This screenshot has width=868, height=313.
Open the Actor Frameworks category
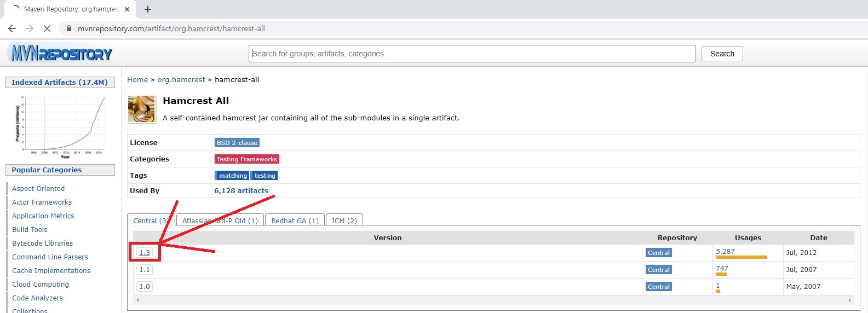click(x=42, y=202)
